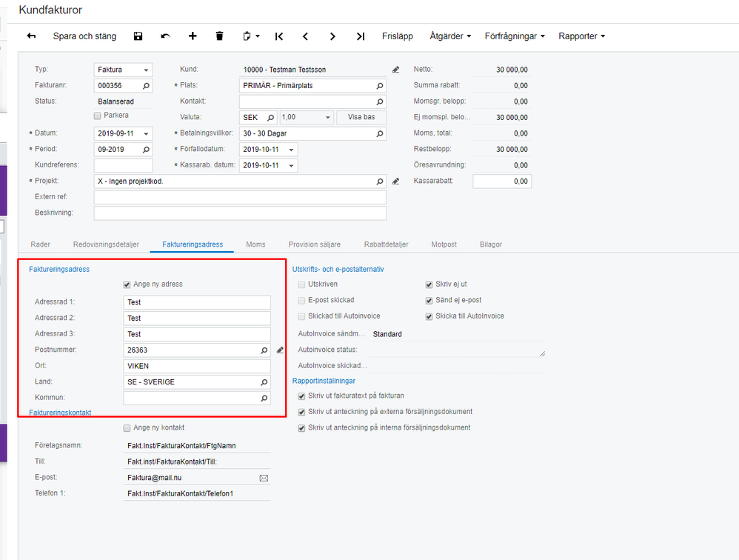Viewport: 739px width, 560px height.
Task: Click into the Kundreferens field
Action: point(123,165)
